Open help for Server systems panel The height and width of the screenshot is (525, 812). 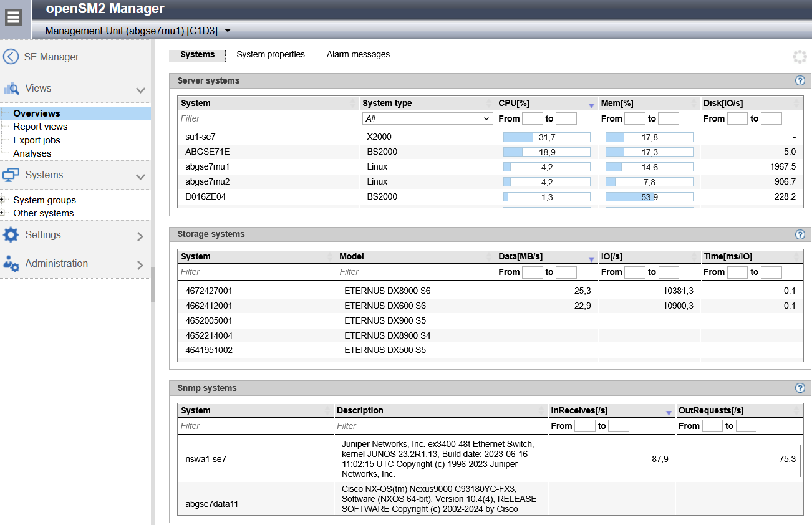coord(800,80)
